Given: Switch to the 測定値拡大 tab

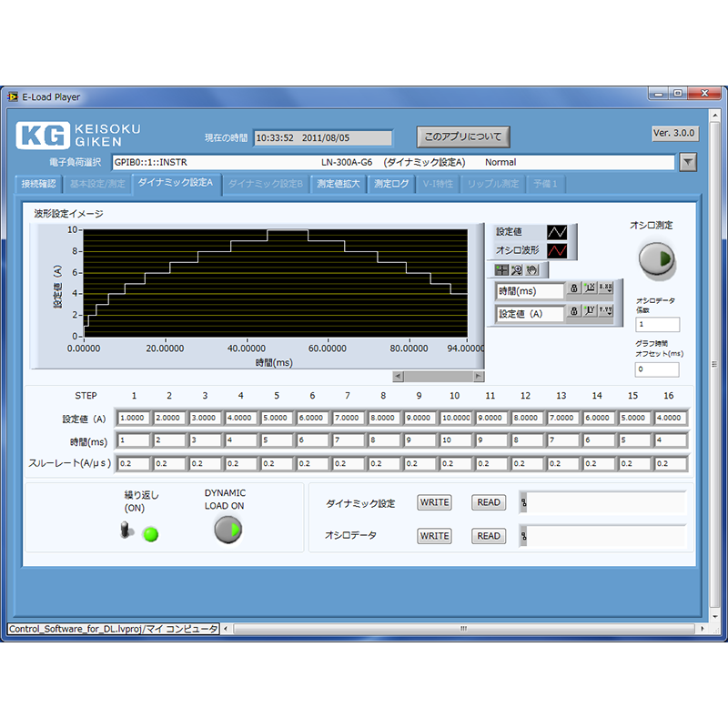Looking at the screenshot, I should click(339, 184).
